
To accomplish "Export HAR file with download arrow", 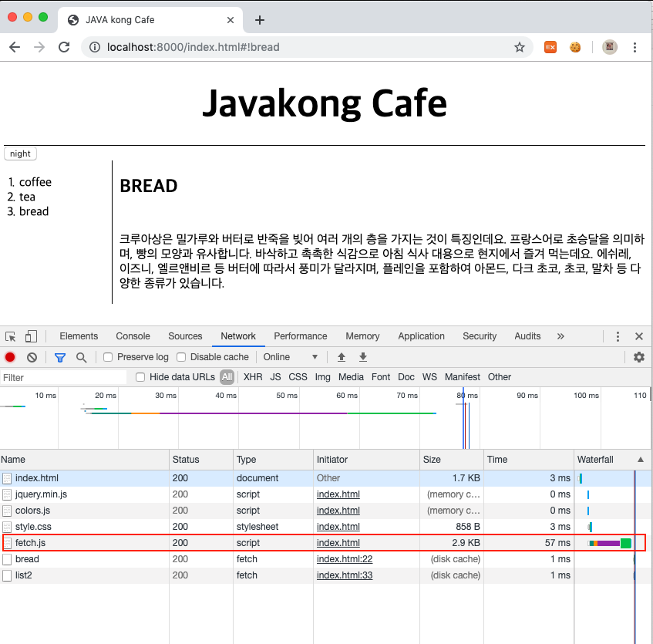I will click(x=363, y=357).
